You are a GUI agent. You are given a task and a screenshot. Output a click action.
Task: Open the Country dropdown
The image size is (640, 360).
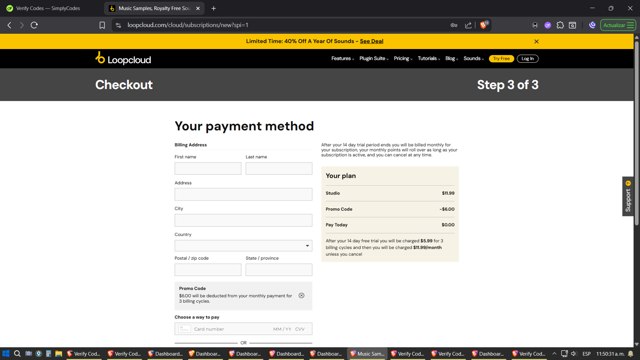pos(243,246)
